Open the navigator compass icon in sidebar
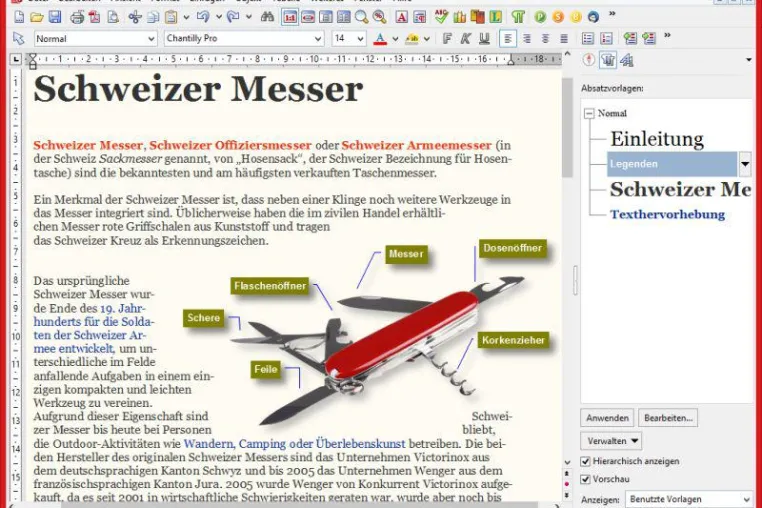Viewport: 762px width, 508px height. [589, 60]
